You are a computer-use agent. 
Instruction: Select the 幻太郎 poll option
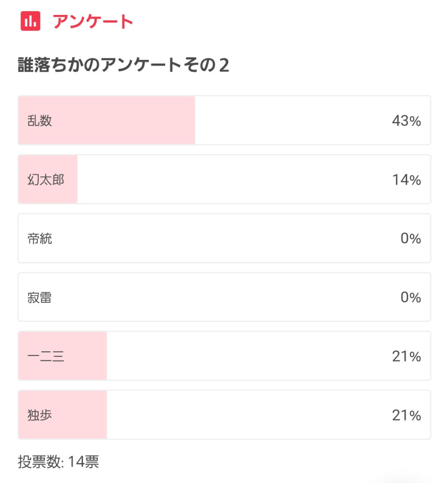tap(224, 179)
